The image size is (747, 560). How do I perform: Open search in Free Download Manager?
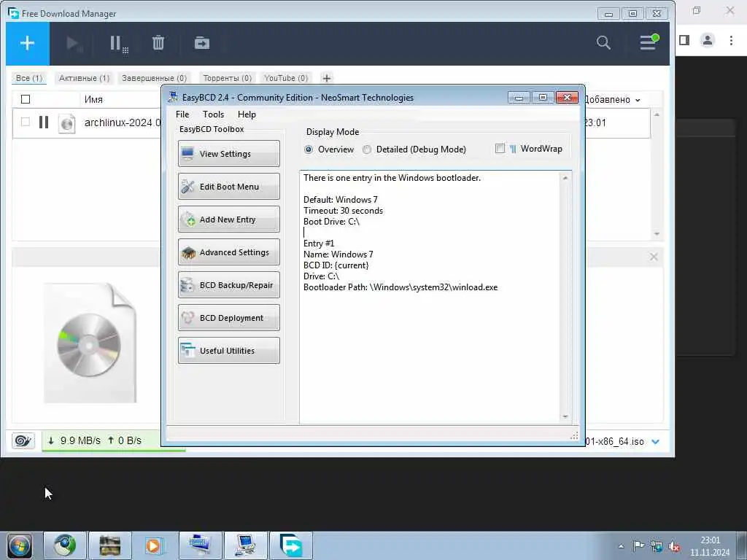(x=603, y=42)
